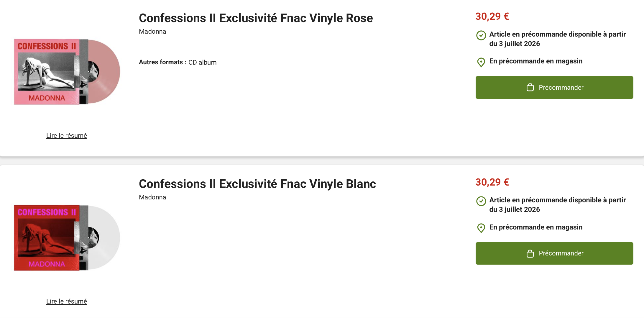Click shopping bag icon on Rose preorder button
The width and height of the screenshot is (644, 318).
(530, 88)
